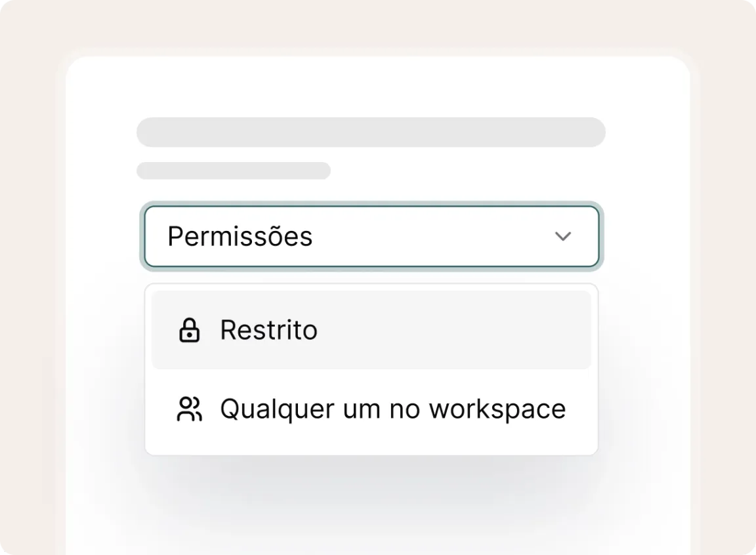Viewport: 756px width, 555px height.
Task: Set permission to restricted using padlock
Action: pos(190,330)
